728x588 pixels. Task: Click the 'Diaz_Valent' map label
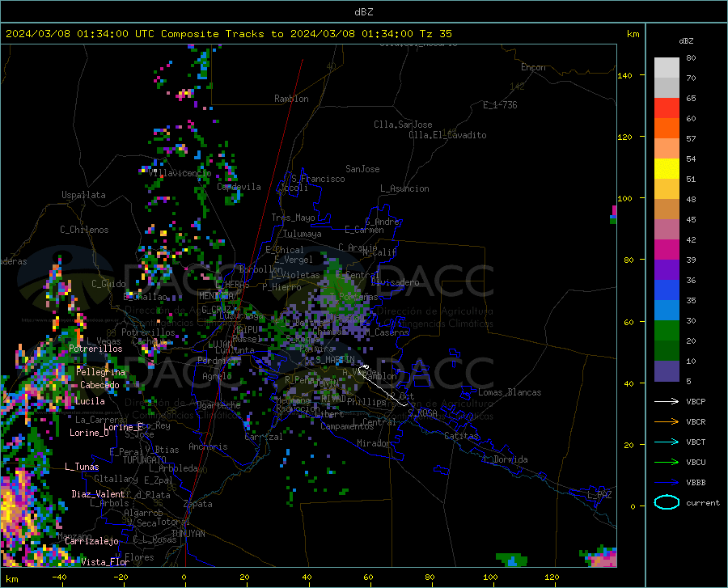tap(98, 494)
